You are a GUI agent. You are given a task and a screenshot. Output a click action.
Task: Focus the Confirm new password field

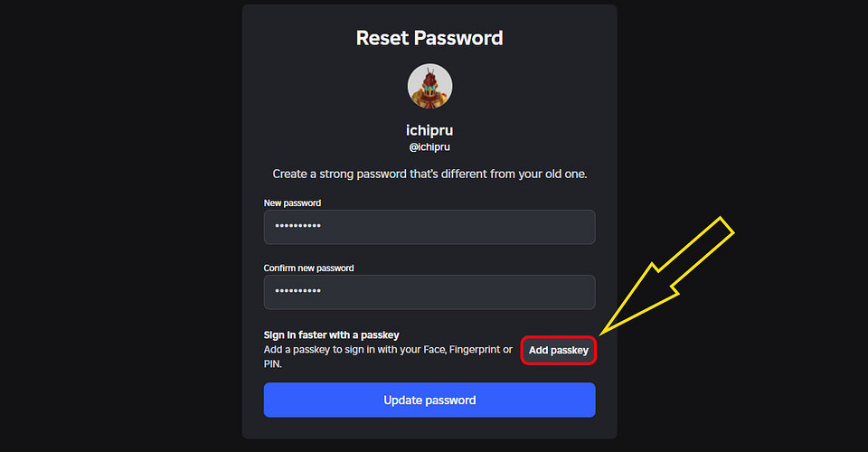click(429, 292)
